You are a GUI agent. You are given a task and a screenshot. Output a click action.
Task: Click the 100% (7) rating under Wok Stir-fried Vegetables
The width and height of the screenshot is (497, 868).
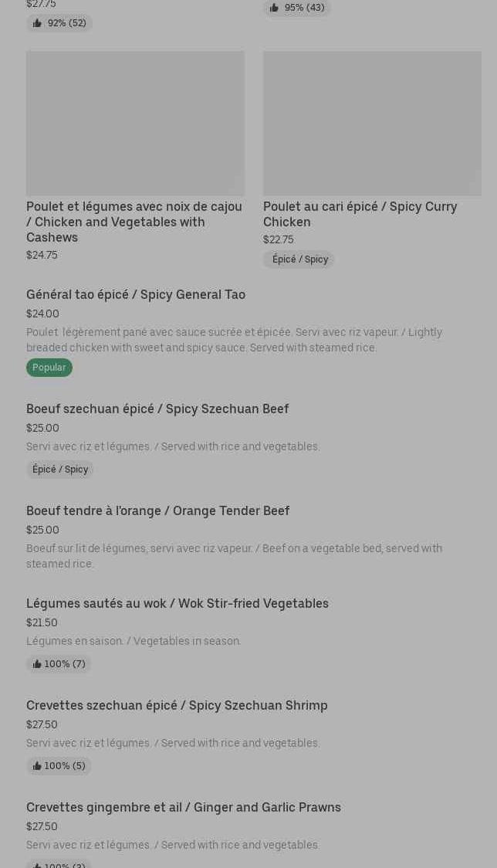pos(59,664)
